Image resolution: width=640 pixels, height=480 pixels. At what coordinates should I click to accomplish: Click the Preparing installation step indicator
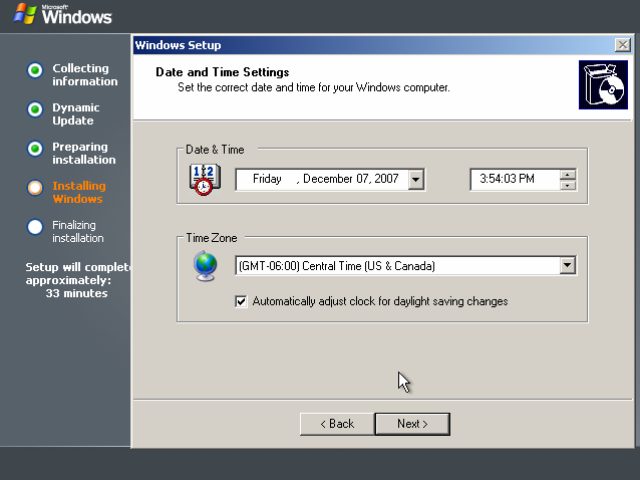[x=35, y=149]
